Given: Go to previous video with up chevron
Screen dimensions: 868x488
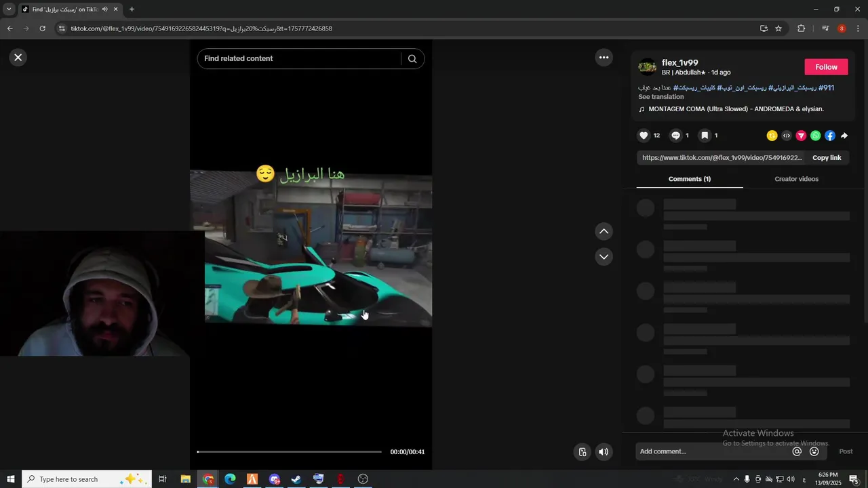Looking at the screenshot, I should click(x=604, y=232).
